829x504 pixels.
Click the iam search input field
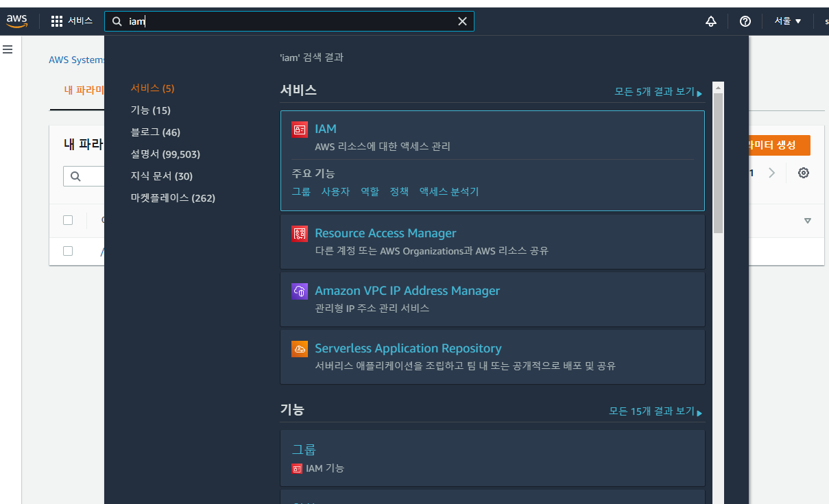[x=289, y=21]
